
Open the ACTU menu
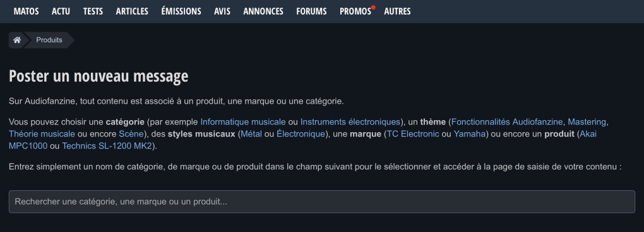(x=61, y=11)
